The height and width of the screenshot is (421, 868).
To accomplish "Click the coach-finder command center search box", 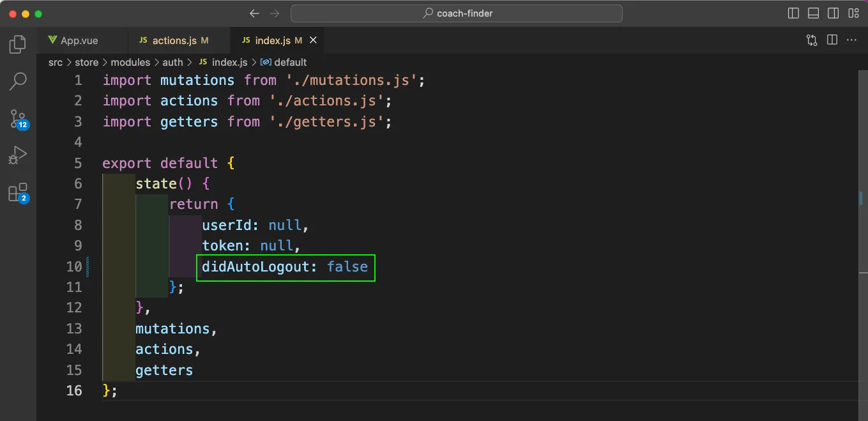I will pyautogui.click(x=457, y=13).
